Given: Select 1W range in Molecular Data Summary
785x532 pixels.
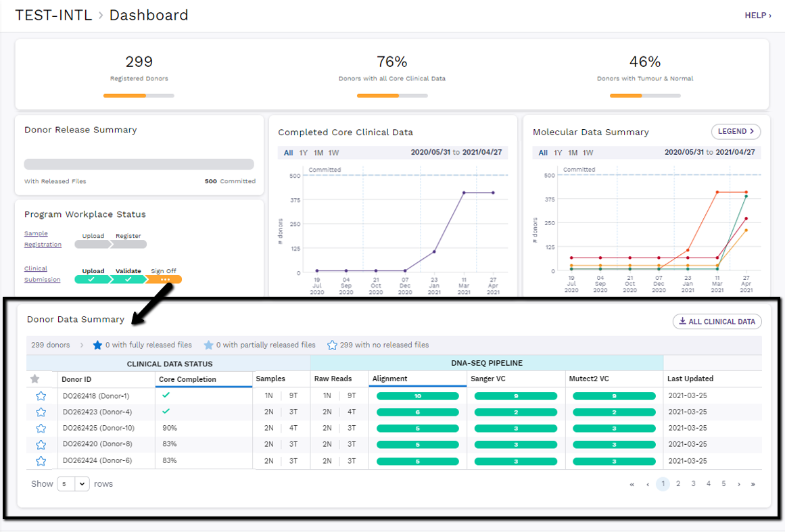Looking at the screenshot, I should 588,153.
